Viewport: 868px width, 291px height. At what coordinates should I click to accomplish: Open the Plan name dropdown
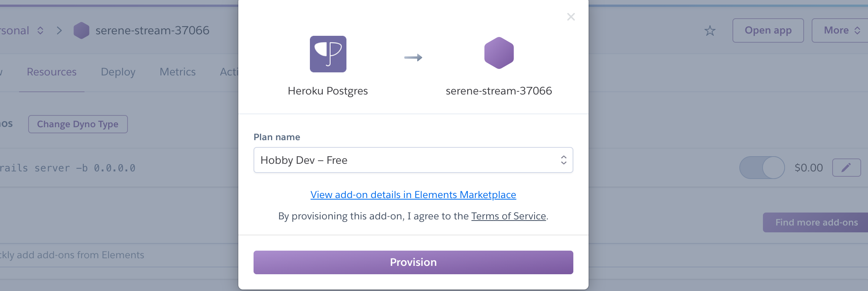pos(413,160)
